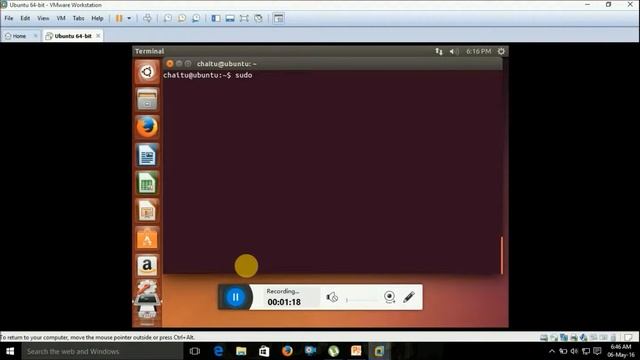Minimize the Ubuntu terminal window
The width and height of the screenshot is (640, 360).
(x=179, y=64)
